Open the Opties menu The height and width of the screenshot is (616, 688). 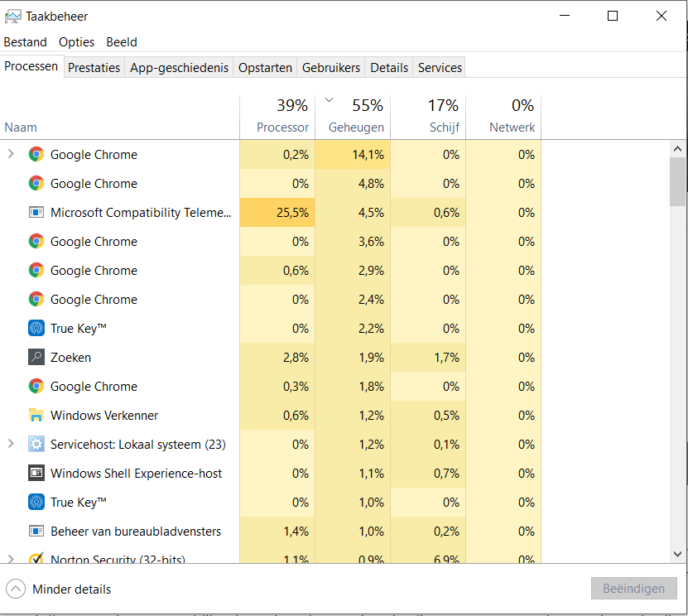pos(76,42)
